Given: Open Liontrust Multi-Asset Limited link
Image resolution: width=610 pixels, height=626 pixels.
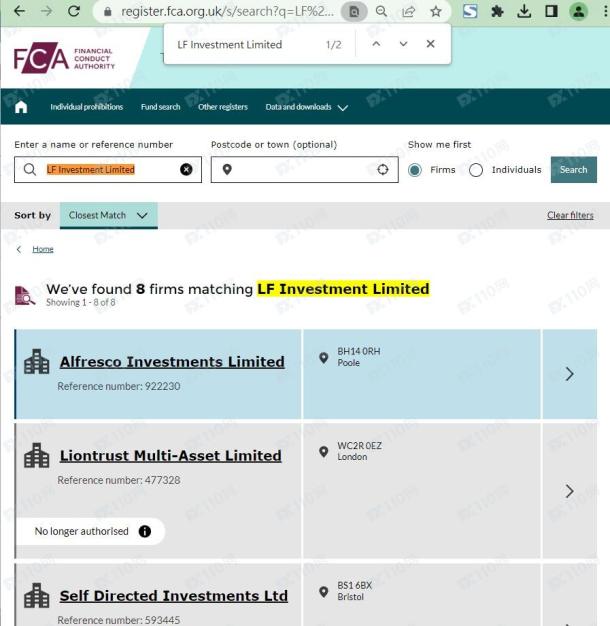Looking at the screenshot, I should [170, 456].
